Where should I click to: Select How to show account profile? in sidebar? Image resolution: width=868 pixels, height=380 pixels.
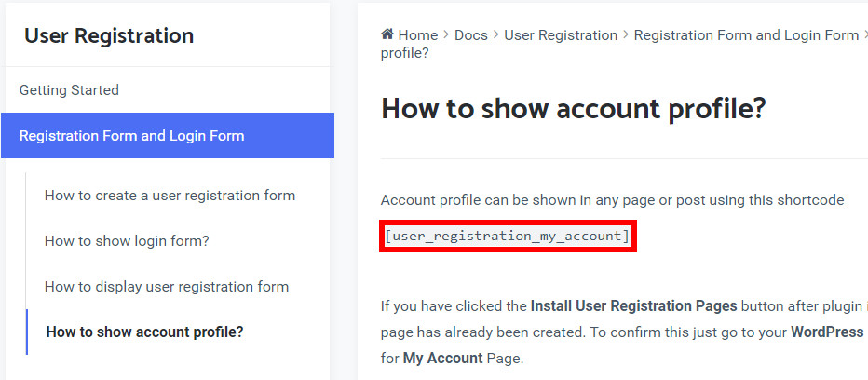145,332
